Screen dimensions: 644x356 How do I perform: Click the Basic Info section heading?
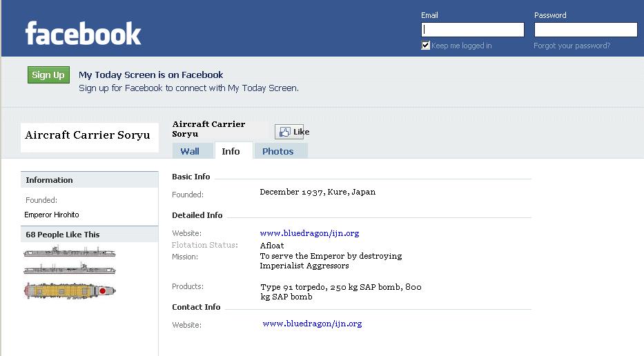(x=191, y=177)
